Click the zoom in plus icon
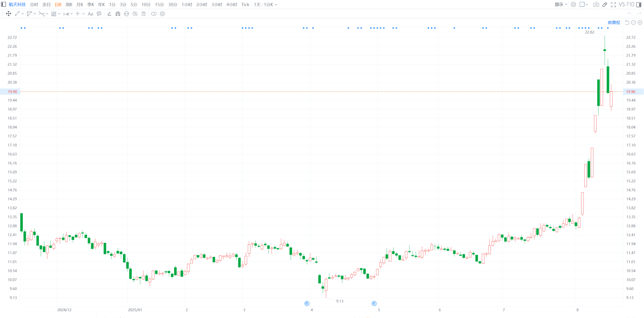Viewport: 644px width, 318px height. 640,22
